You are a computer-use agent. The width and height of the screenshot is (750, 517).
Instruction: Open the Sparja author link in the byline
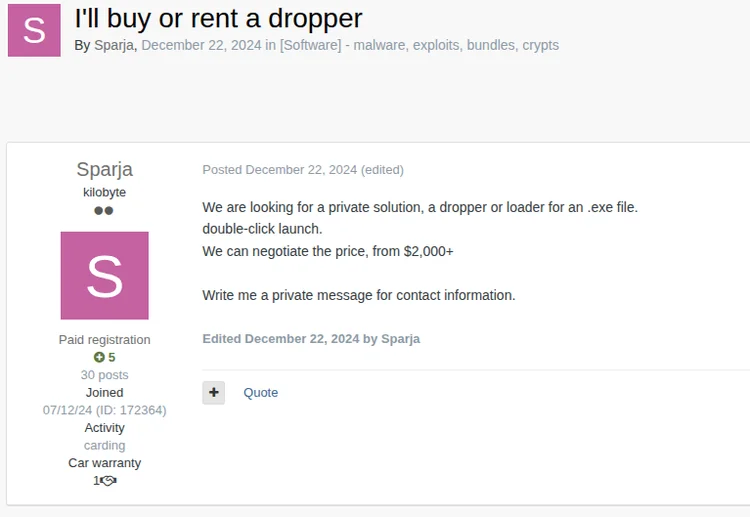(114, 45)
